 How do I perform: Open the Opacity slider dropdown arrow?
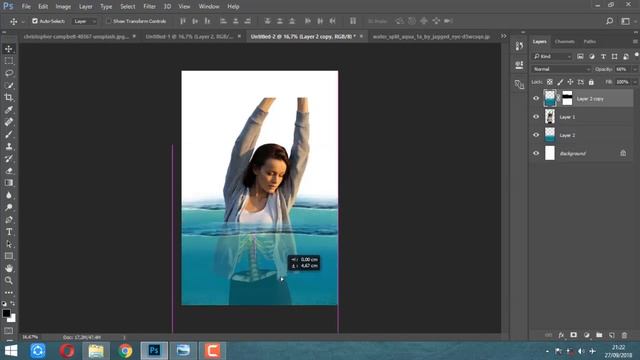[634, 69]
